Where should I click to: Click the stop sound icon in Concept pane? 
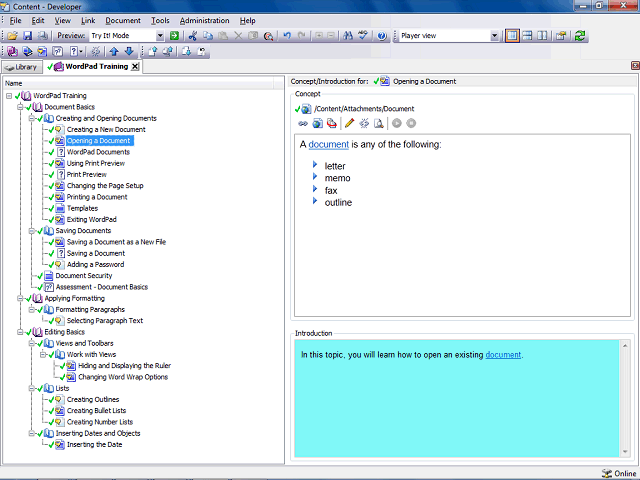click(x=411, y=123)
